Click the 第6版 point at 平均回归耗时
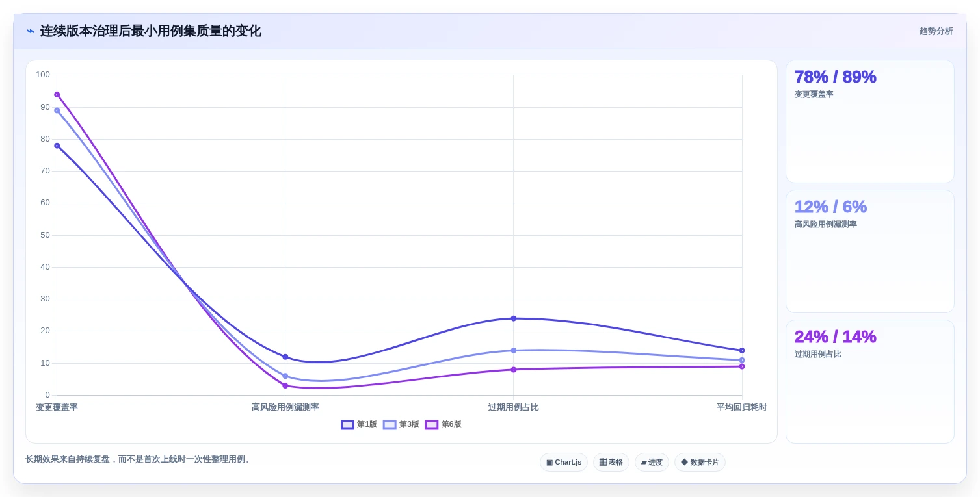This screenshot has width=980, height=497. point(742,366)
